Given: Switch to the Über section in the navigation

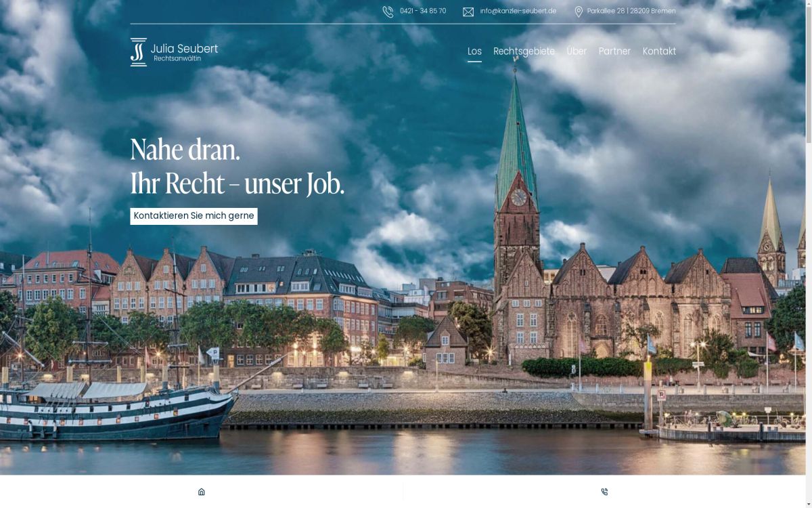Looking at the screenshot, I should point(577,51).
